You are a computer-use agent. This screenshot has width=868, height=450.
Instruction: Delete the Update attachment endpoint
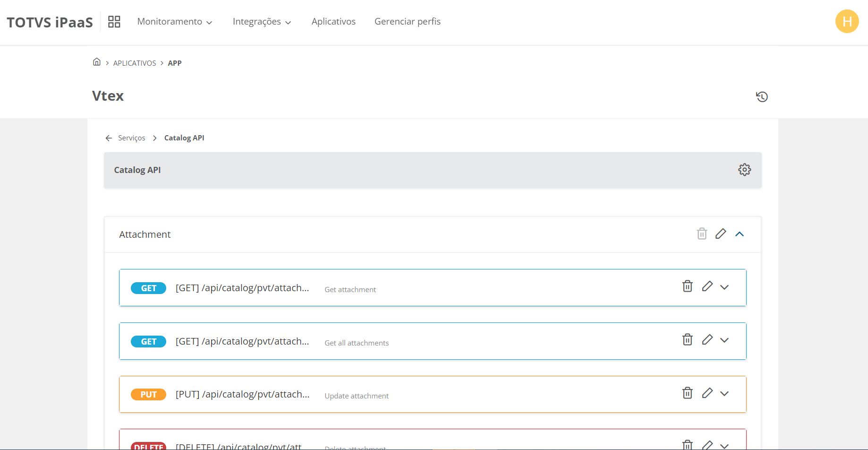tap(688, 393)
